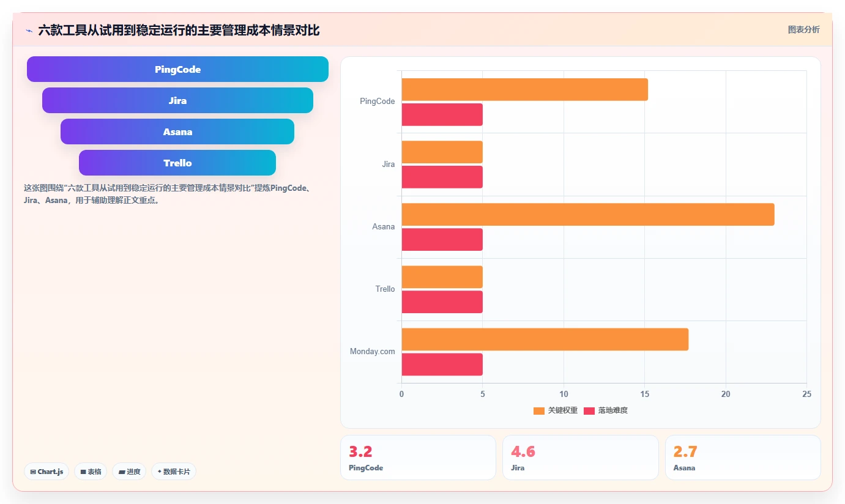Click the PingCode y-axis label
The height and width of the screenshot is (504, 845).
click(x=378, y=102)
